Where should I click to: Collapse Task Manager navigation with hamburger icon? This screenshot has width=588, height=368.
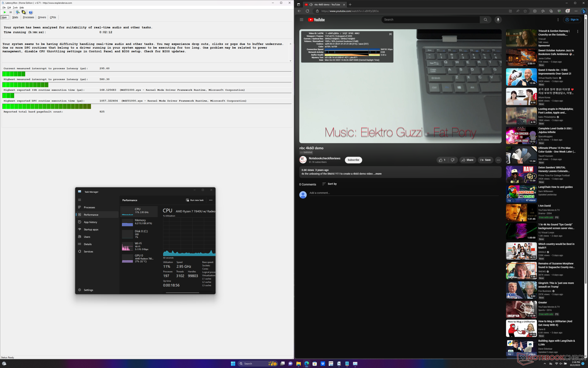coord(80,200)
